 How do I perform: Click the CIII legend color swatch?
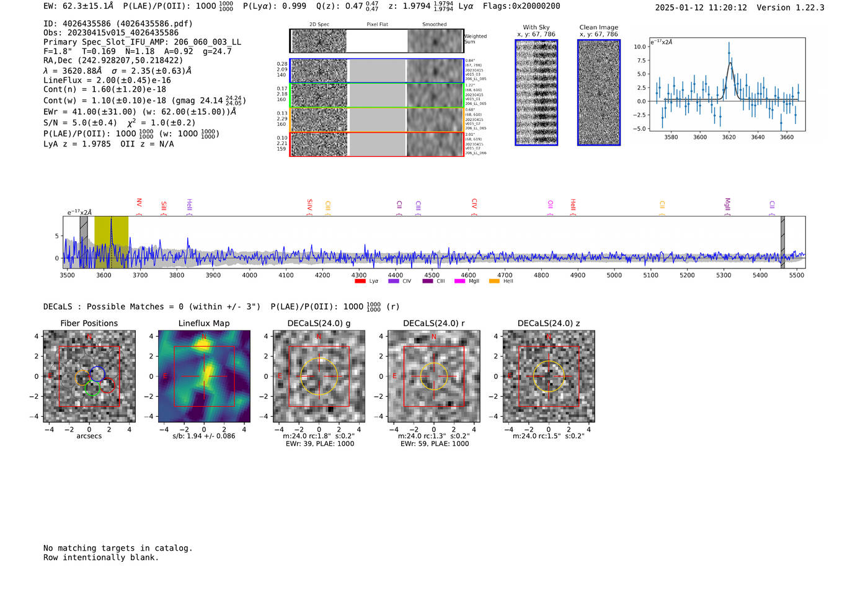click(x=428, y=282)
